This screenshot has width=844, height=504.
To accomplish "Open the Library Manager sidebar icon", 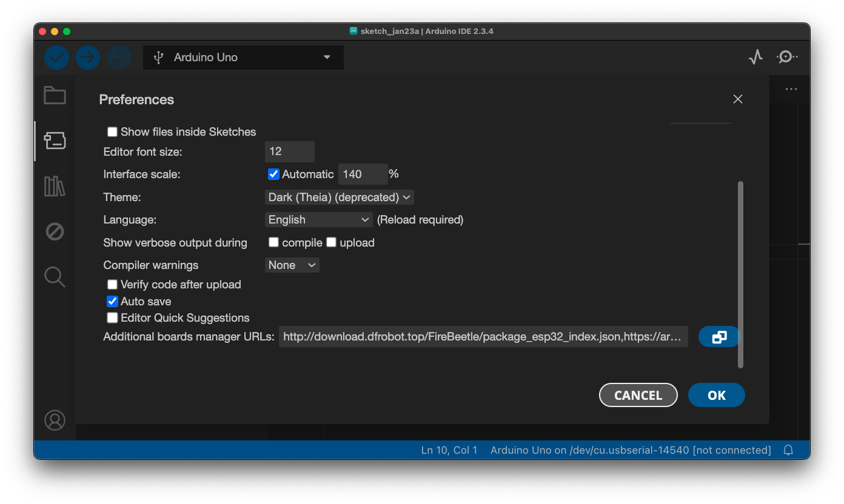I will 55,186.
